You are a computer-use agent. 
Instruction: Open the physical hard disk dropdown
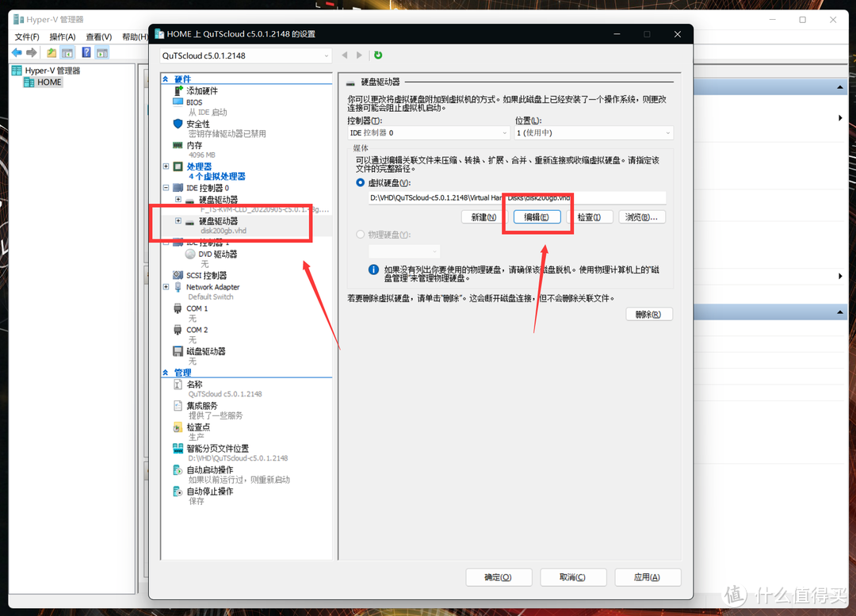pyautogui.click(x=404, y=251)
